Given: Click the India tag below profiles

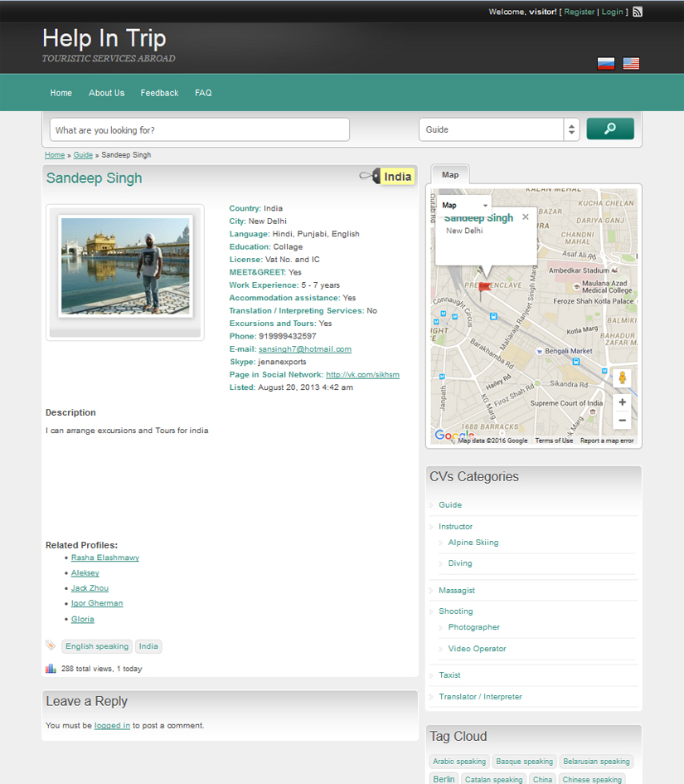Looking at the screenshot, I should pos(148,646).
